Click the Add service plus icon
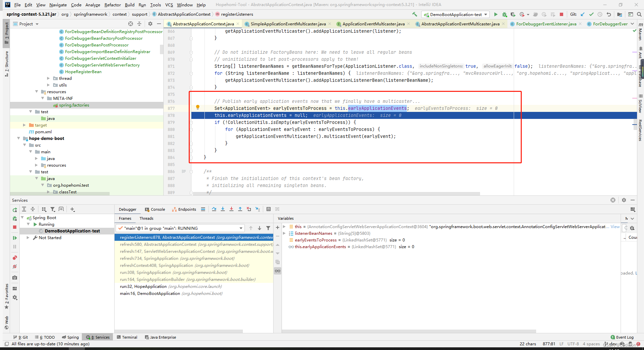Screen dimensions: 644x350 coord(72,209)
